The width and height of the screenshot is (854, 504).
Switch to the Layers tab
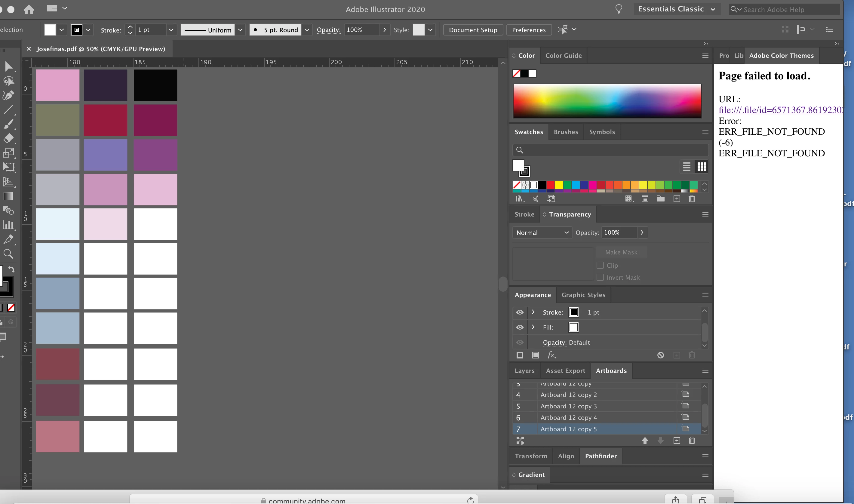click(524, 371)
